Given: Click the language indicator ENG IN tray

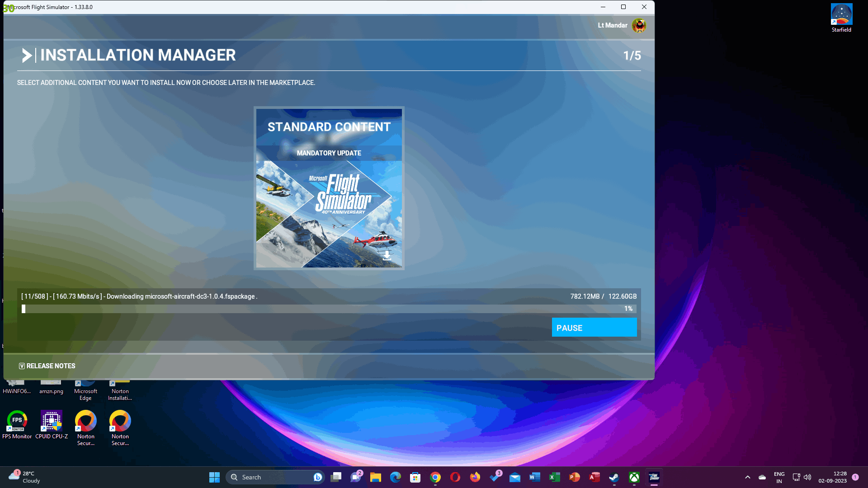Looking at the screenshot, I should tap(779, 477).
